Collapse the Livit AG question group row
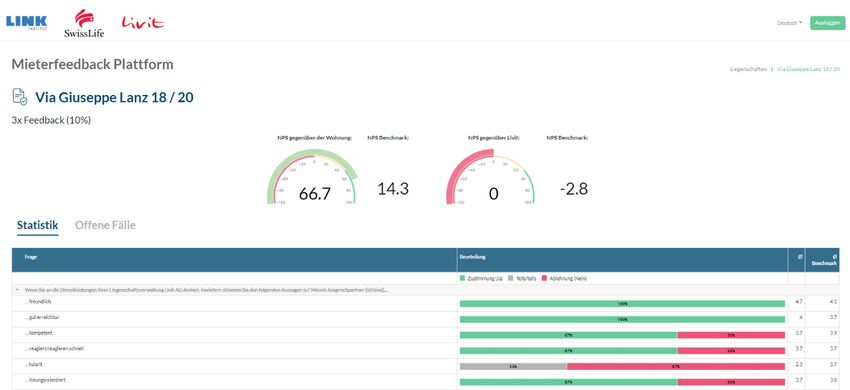The height and width of the screenshot is (390, 850). (18, 290)
